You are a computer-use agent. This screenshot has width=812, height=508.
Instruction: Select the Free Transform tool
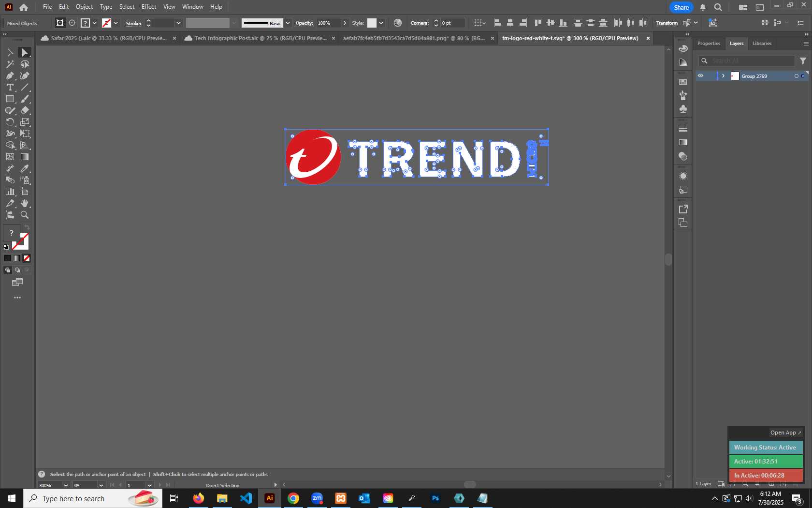click(x=25, y=134)
